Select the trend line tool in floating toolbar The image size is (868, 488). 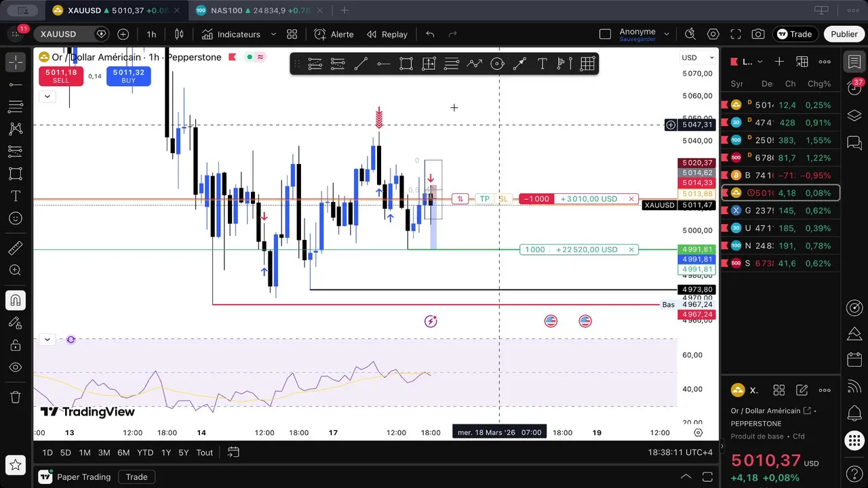pyautogui.click(x=361, y=64)
